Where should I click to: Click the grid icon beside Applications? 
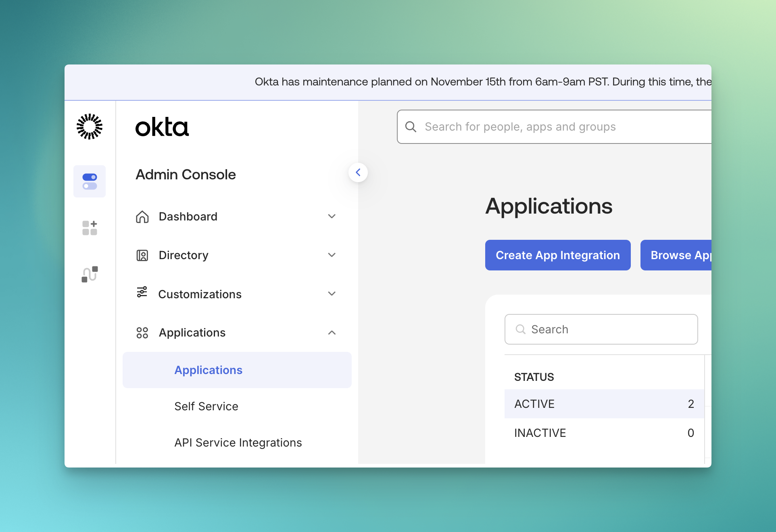(x=142, y=332)
